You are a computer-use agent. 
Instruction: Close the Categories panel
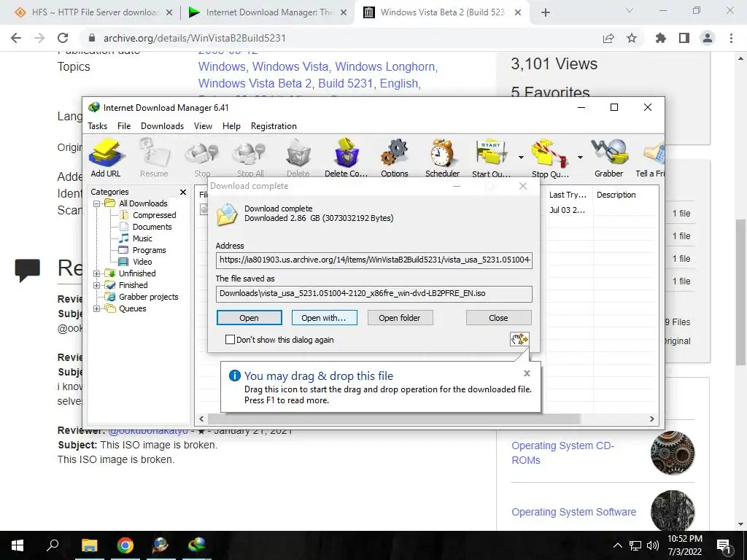coord(183,192)
